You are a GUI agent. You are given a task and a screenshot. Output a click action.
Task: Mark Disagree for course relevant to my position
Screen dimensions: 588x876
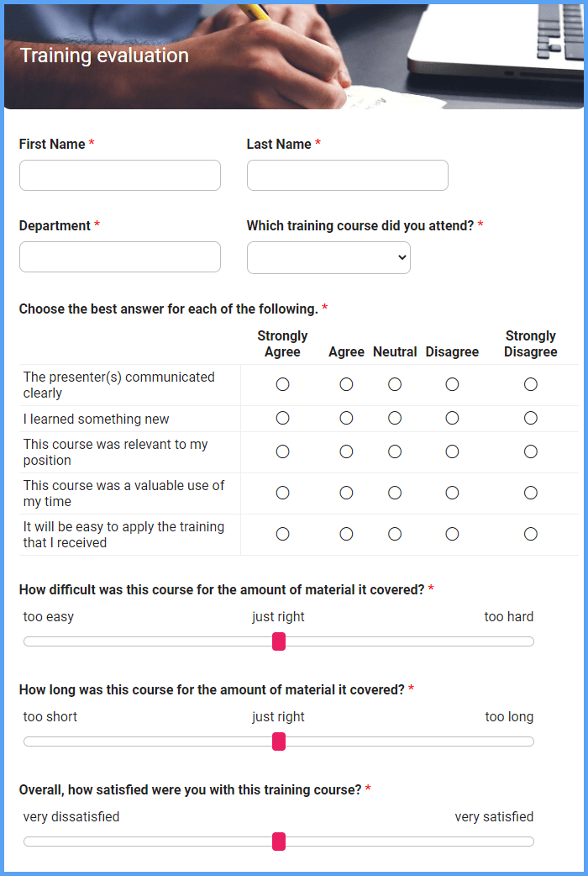pyautogui.click(x=452, y=451)
